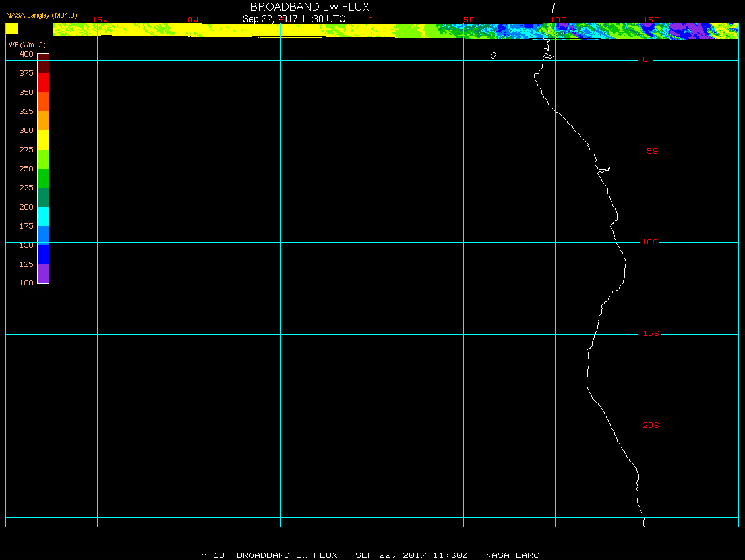Click the 5E longitude label
The width and height of the screenshot is (745, 560).
coord(469,20)
